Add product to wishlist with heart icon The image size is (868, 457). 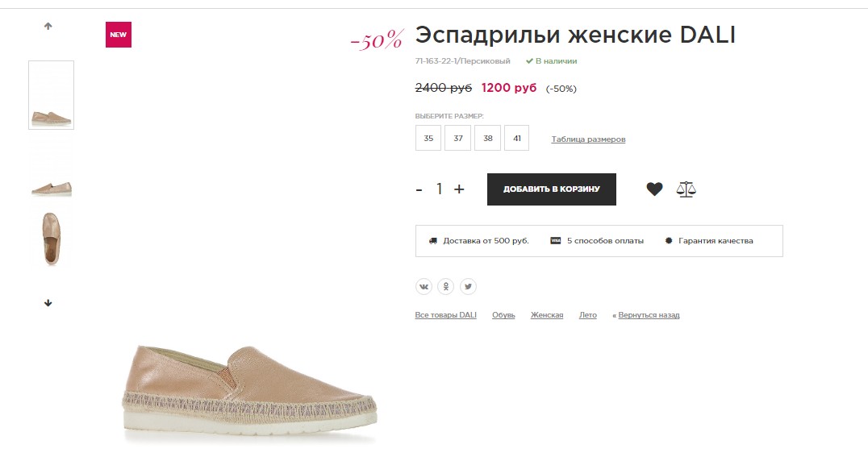[x=654, y=189]
